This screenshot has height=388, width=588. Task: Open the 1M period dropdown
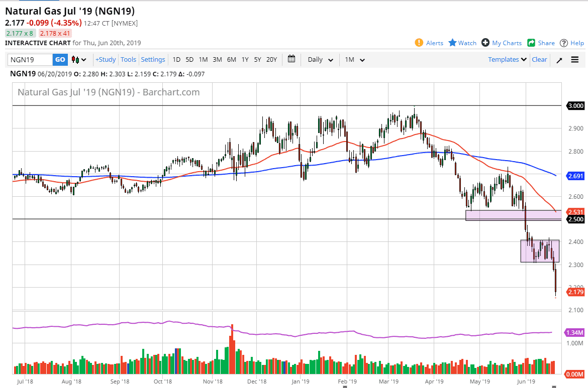pos(355,60)
